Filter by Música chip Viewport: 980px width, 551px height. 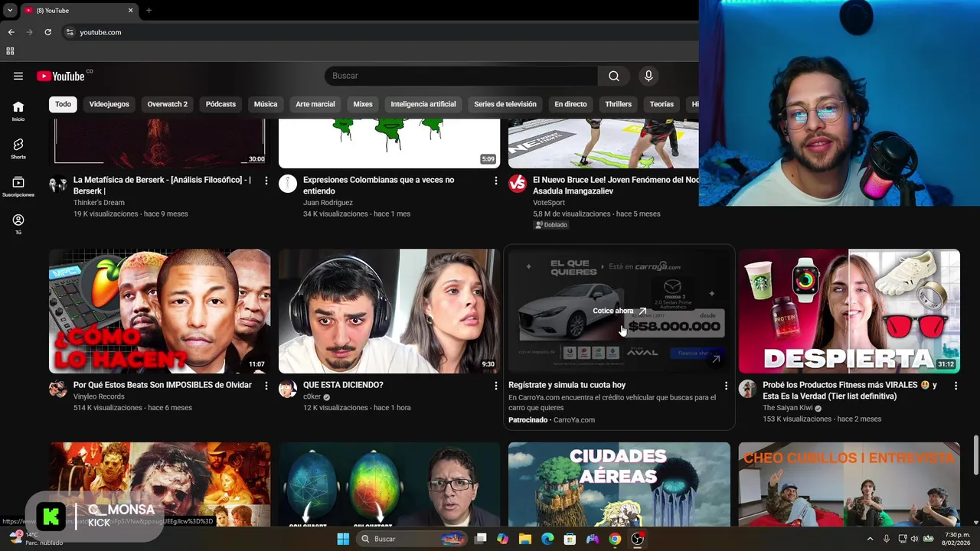click(x=266, y=104)
